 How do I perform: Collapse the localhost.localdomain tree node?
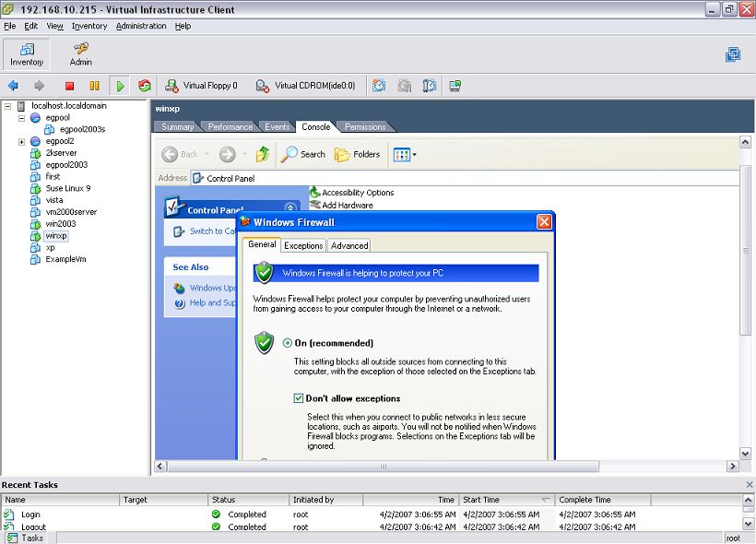(7, 106)
